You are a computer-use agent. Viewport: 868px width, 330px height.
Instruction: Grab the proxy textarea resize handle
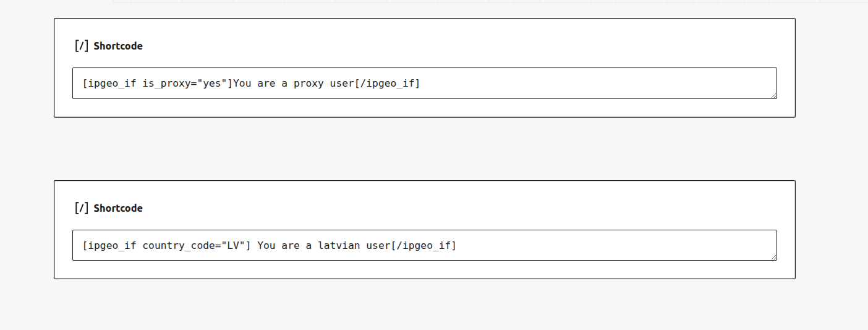(773, 95)
